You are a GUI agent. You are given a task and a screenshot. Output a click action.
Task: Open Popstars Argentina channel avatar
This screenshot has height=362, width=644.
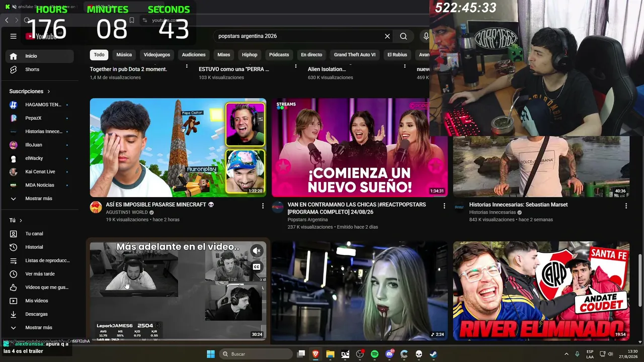pos(278,207)
